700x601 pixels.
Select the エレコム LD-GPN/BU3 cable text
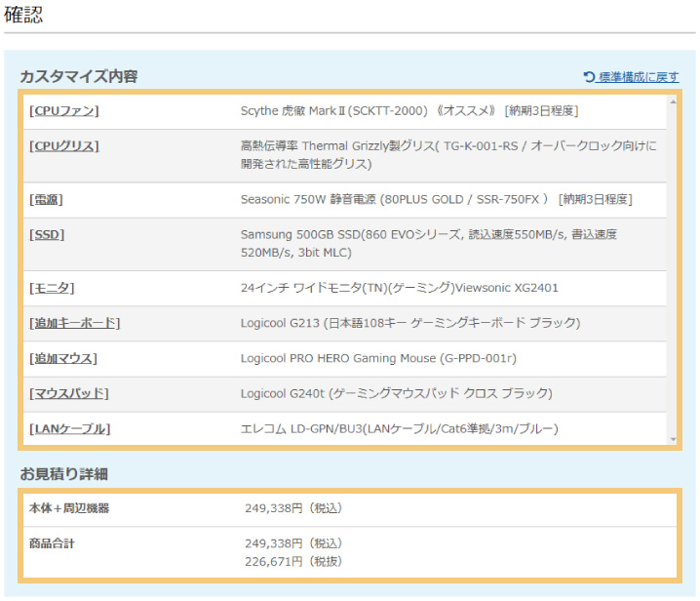point(400,429)
